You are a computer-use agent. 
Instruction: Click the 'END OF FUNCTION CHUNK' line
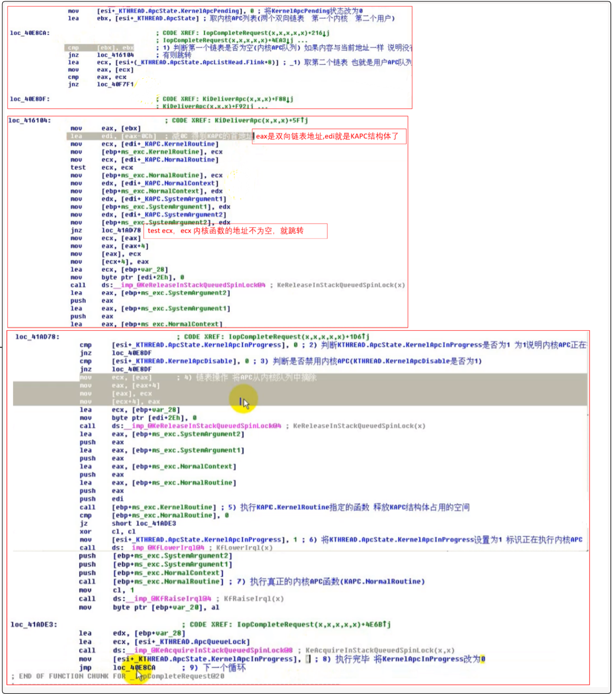pos(118,676)
